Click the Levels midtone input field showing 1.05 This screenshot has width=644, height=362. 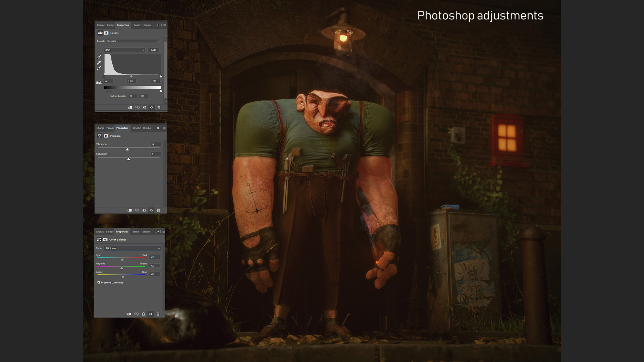click(131, 81)
